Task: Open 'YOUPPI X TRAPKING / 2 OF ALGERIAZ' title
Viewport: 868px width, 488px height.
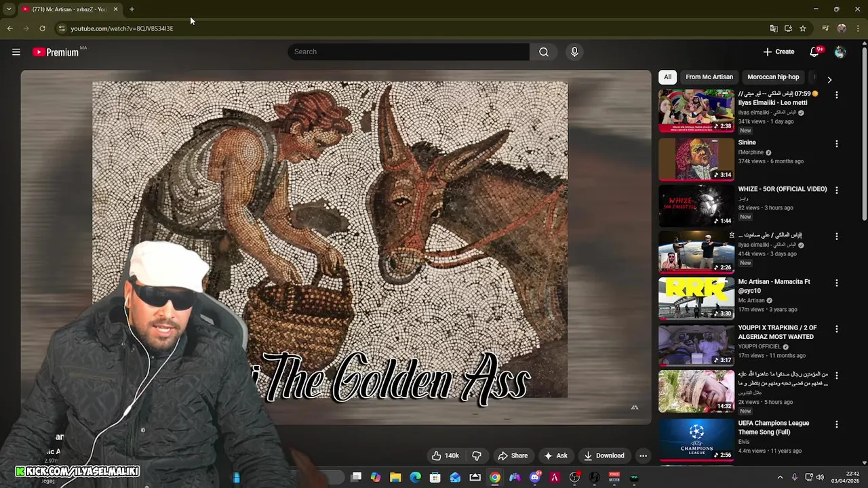Action: 777,332
